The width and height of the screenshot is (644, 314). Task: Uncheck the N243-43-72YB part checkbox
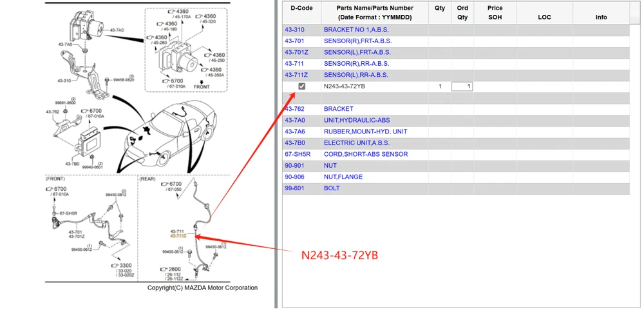pyautogui.click(x=302, y=86)
